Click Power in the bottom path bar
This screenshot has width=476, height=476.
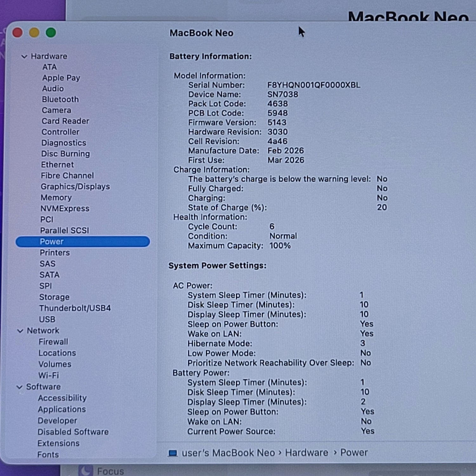(x=354, y=453)
